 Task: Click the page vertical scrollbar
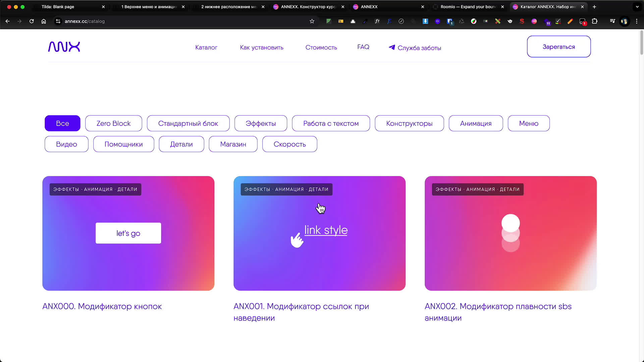click(x=641, y=43)
